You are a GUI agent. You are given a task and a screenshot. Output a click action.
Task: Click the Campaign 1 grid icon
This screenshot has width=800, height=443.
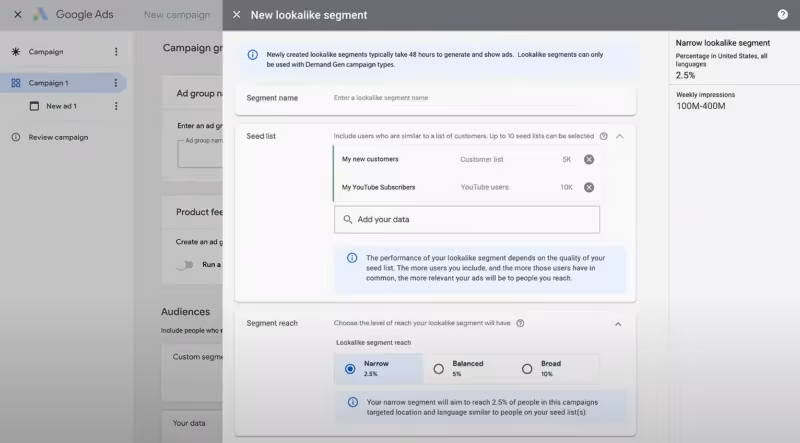point(16,83)
